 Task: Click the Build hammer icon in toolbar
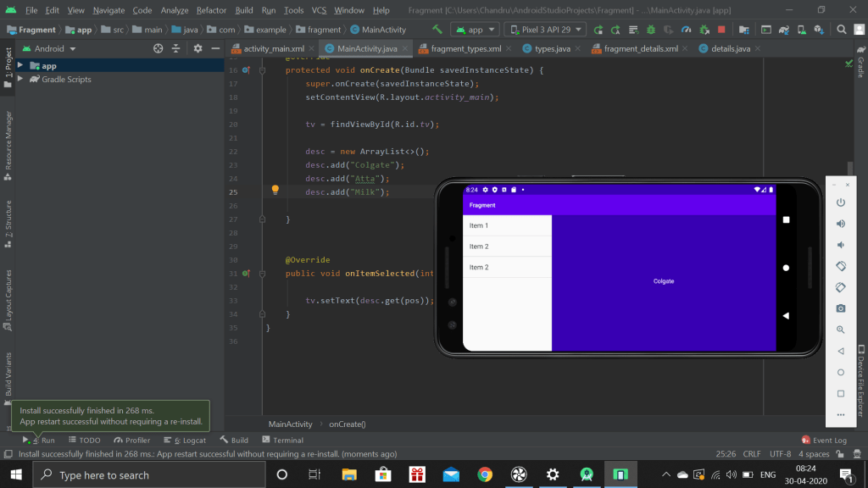tap(437, 30)
